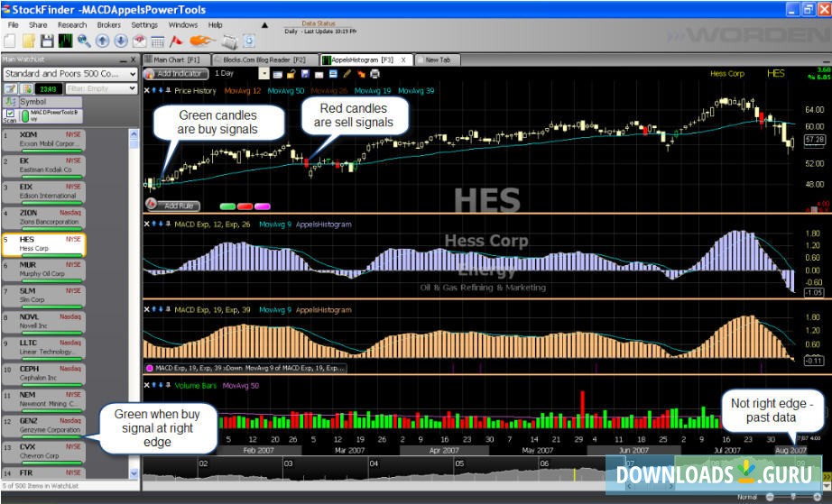Screen dimensions: 832x504
Task: Open the envelope mail icon in main toolbar
Action: pyautogui.click(x=139, y=41)
